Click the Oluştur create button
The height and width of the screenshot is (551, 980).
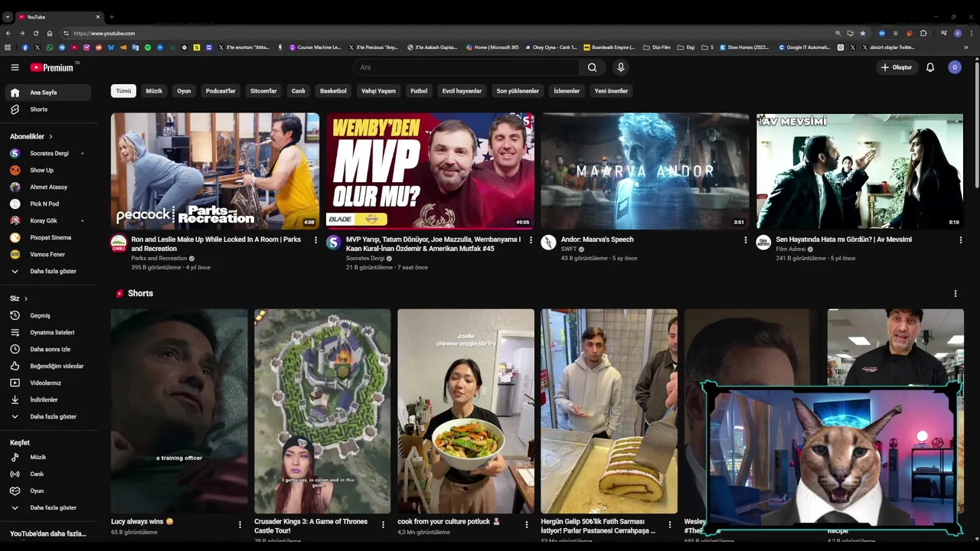point(896,67)
